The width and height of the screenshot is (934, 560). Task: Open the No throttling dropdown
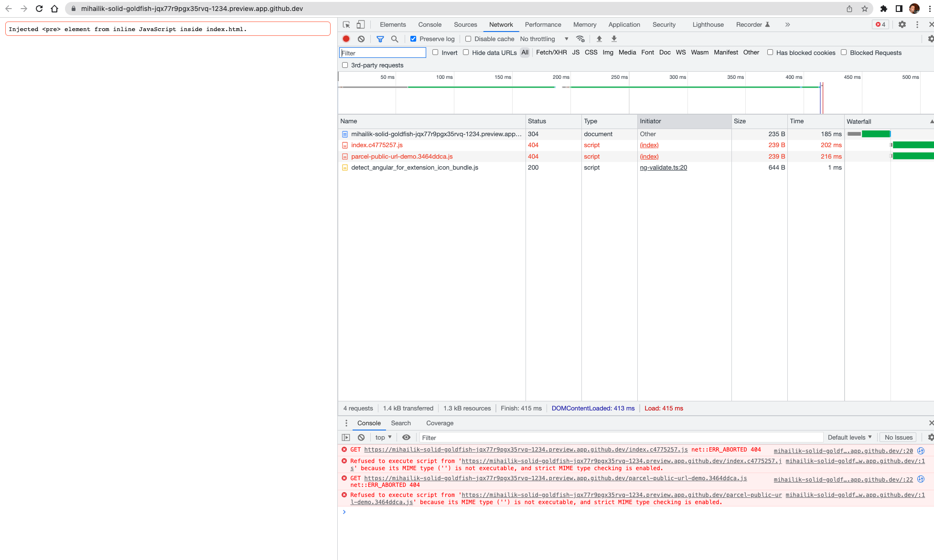(542, 39)
